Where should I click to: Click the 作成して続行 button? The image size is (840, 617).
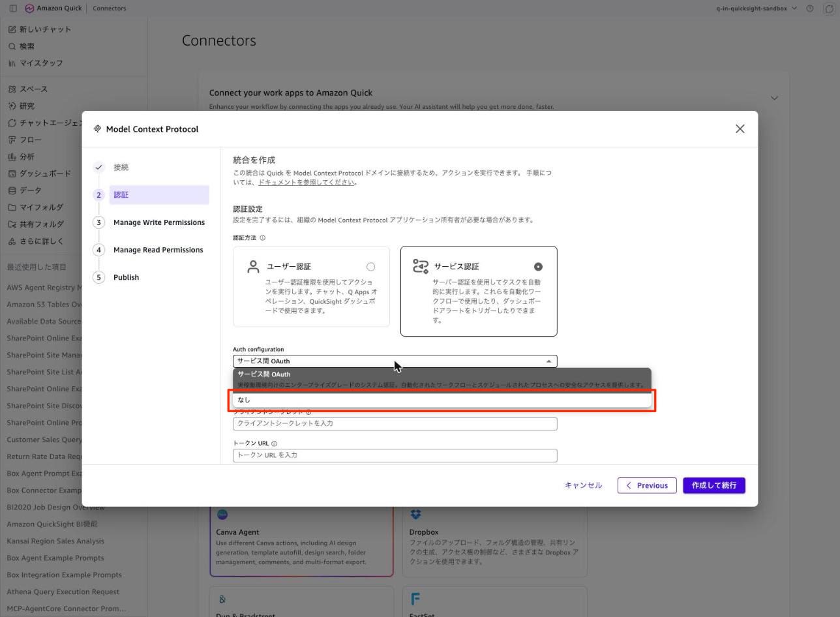(x=714, y=485)
